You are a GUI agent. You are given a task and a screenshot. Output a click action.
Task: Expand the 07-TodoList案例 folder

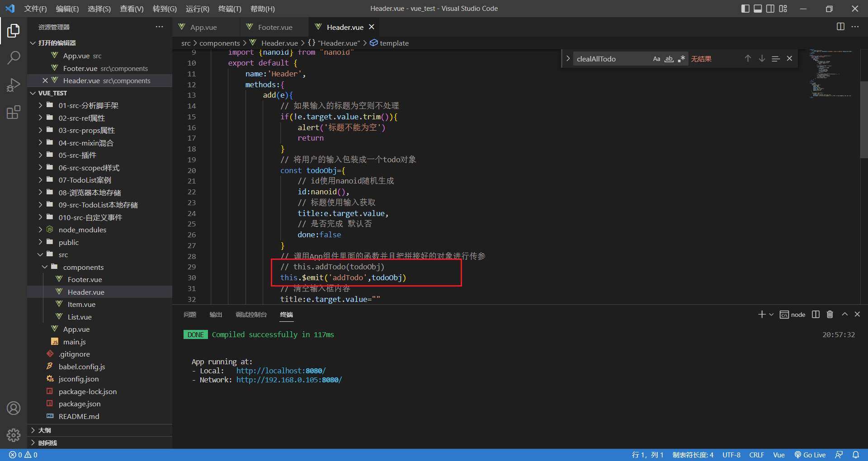(85, 180)
